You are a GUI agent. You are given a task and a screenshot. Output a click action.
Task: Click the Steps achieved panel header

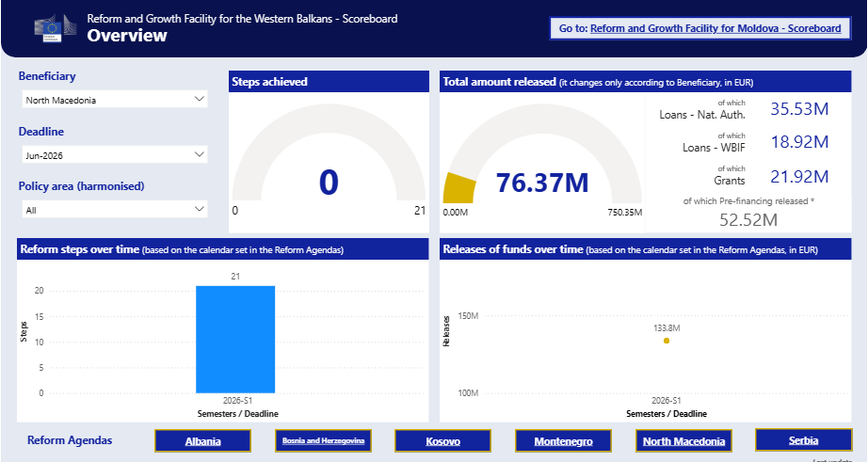tap(329, 81)
